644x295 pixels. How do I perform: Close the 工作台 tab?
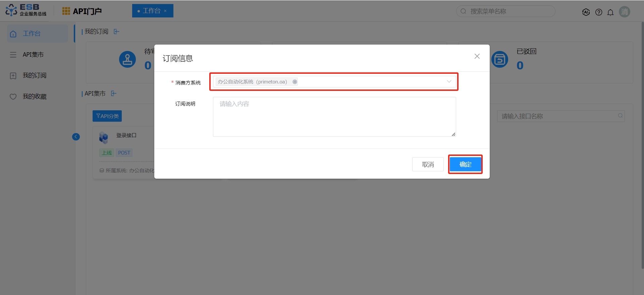pyautogui.click(x=165, y=11)
